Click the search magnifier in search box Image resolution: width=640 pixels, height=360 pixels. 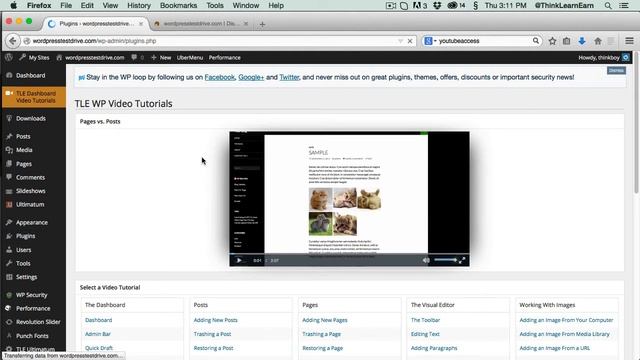click(536, 41)
